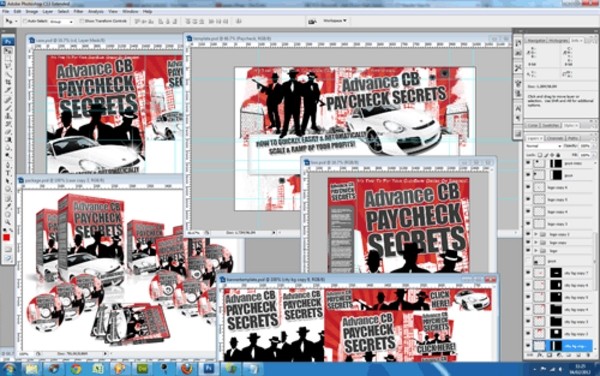Toggle Show Transform Controls checkbox

pos(82,21)
